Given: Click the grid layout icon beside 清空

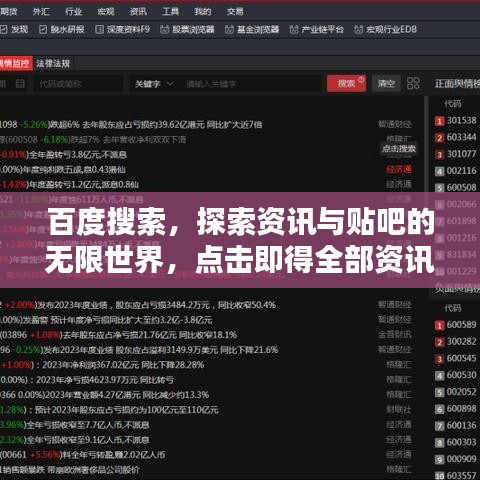Looking at the screenshot, I should pos(413,83).
